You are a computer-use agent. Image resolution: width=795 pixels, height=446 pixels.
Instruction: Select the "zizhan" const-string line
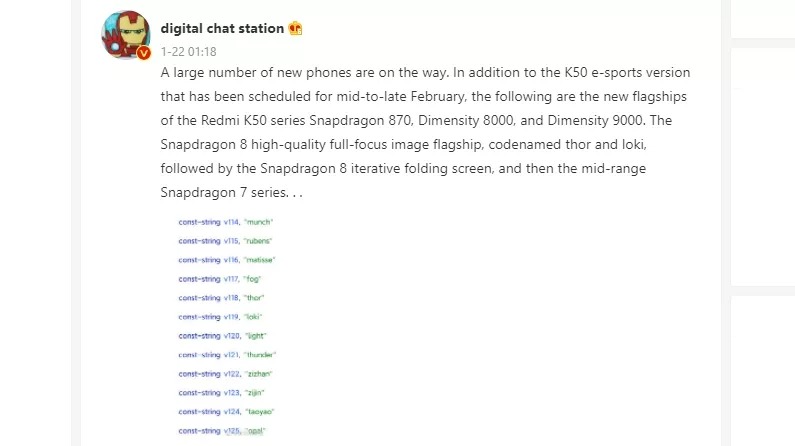click(226, 373)
